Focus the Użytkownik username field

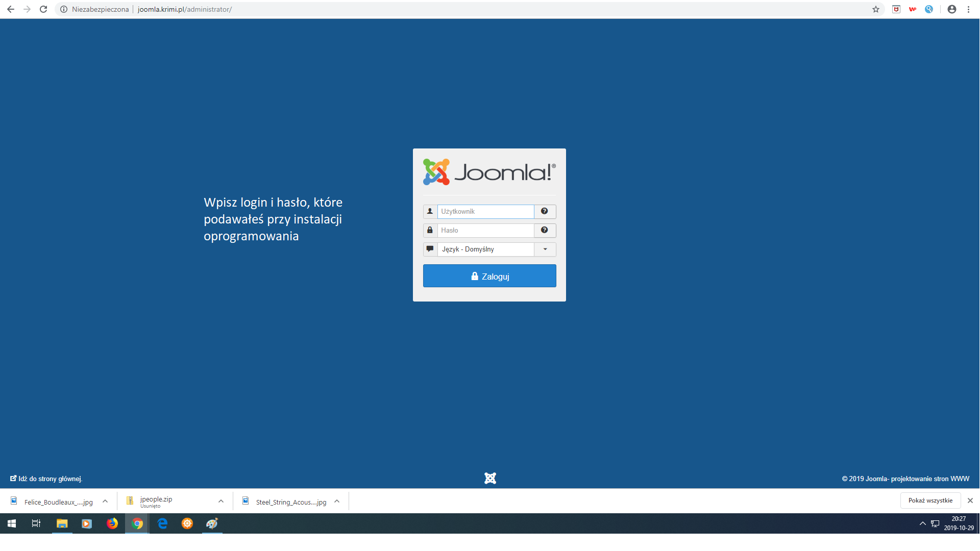[485, 211]
